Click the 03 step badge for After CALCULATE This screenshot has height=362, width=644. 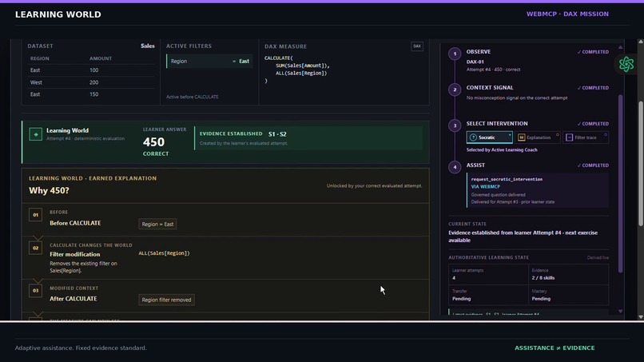tap(35, 291)
